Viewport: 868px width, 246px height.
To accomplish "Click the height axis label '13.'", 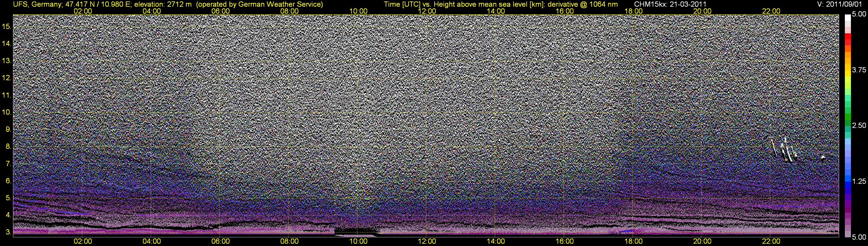I will coord(7,61).
